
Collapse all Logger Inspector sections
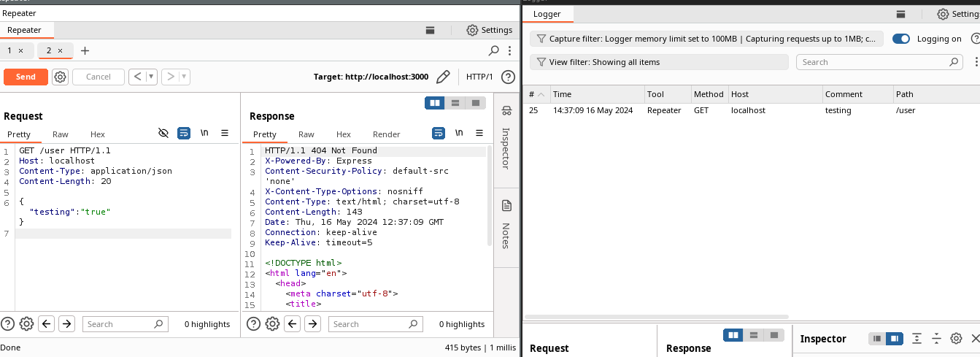tap(937, 339)
